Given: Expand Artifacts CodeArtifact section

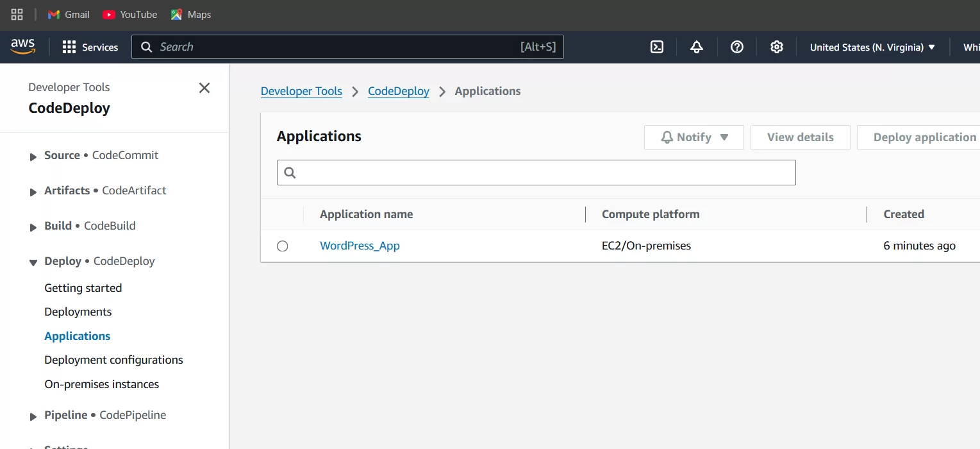Looking at the screenshot, I should pos(33,192).
